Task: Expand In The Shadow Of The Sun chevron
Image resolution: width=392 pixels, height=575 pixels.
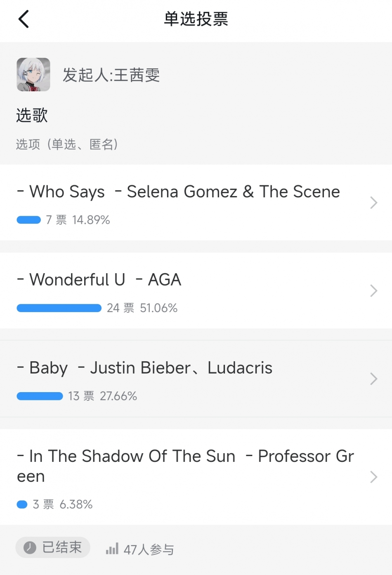Action: pos(373,477)
